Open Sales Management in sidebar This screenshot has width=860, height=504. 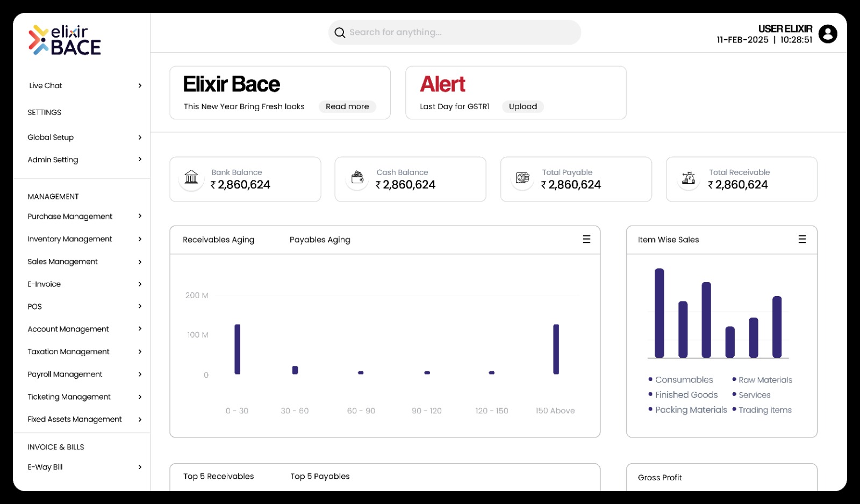(62, 262)
